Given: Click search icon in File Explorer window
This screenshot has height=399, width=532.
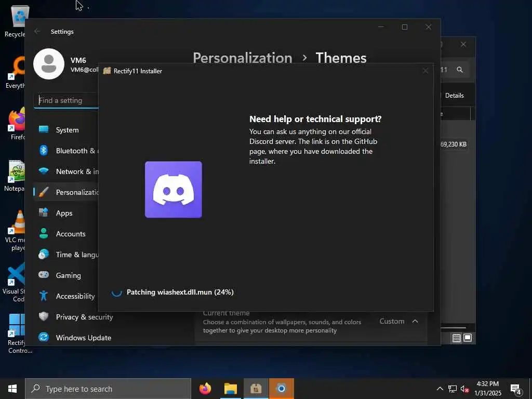Looking at the screenshot, I should coord(460,70).
